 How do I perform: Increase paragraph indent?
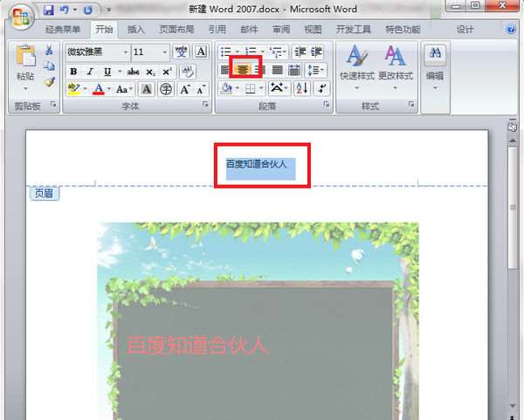tap(316, 52)
